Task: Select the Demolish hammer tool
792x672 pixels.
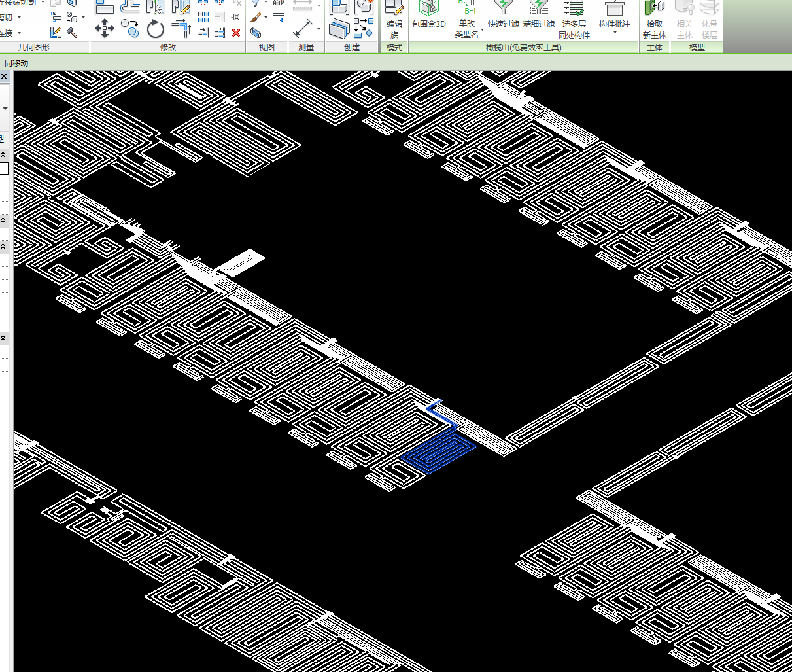Action: click(x=72, y=32)
